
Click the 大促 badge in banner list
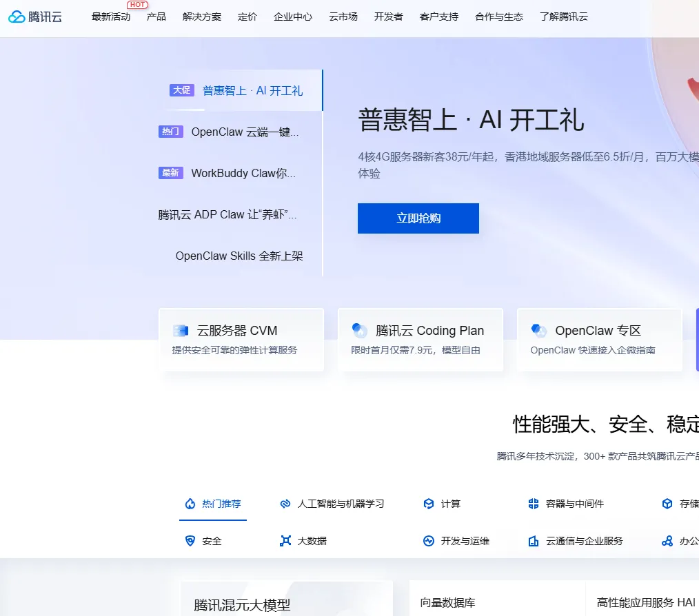[x=182, y=90]
